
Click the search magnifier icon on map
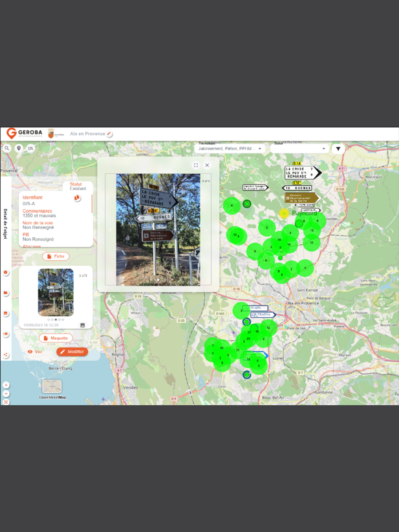point(7,149)
